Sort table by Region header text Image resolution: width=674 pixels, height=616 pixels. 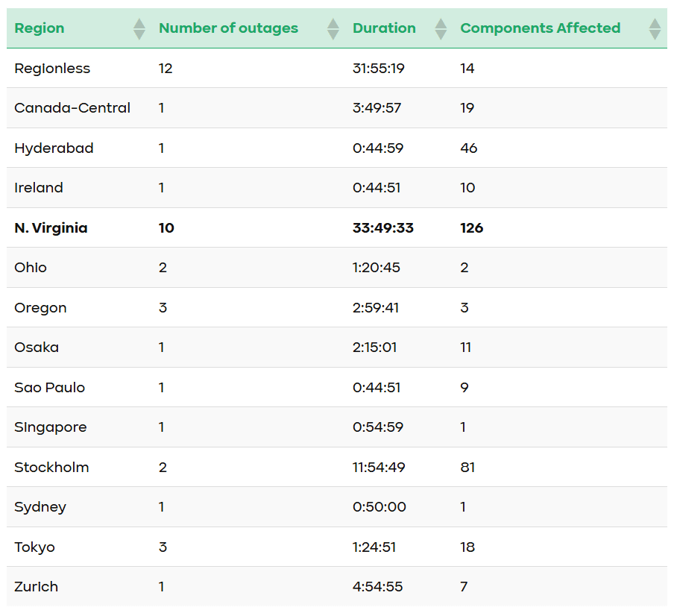pos(40,28)
